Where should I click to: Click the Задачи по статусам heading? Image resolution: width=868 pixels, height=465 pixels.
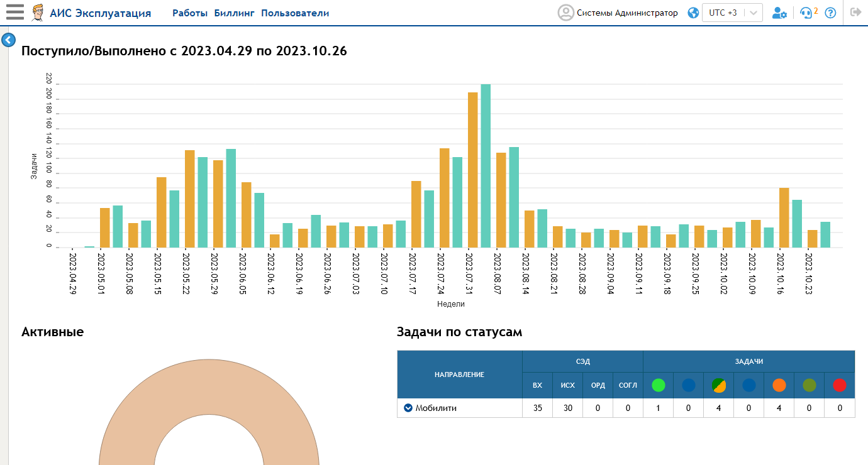pyautogui.click(x=460, y=332)
